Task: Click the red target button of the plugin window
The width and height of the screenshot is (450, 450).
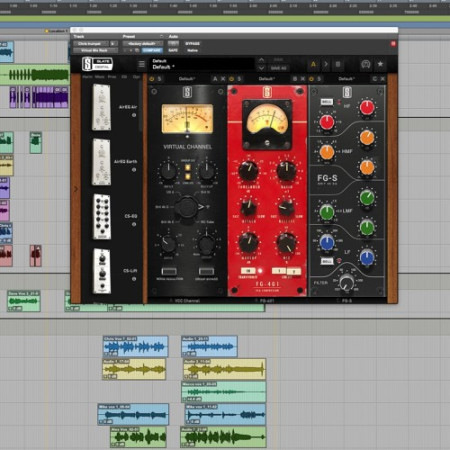Action: point(393,44)
